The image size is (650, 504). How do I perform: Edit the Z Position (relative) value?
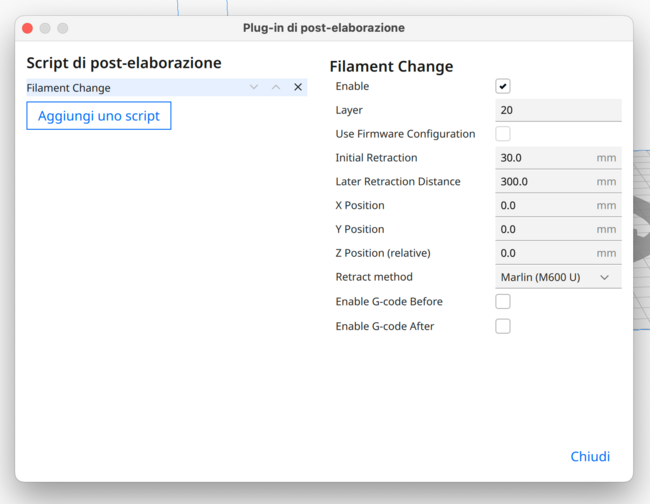543,254
